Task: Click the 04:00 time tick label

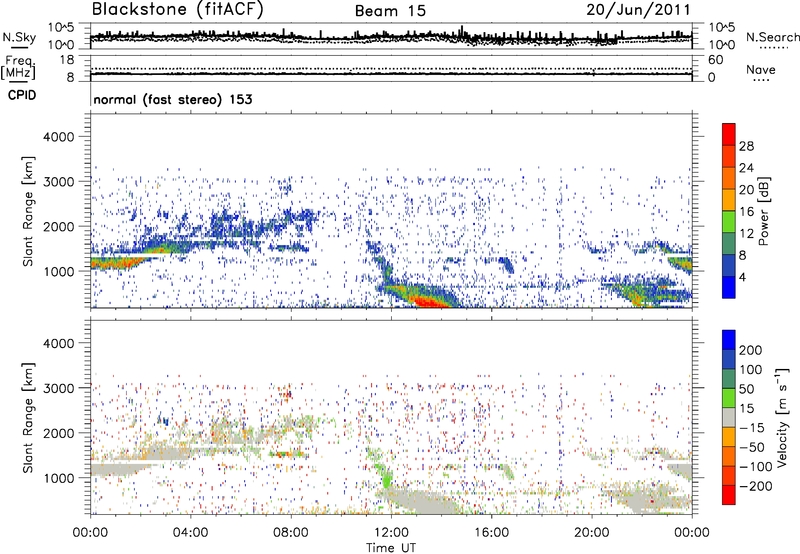Action: pyautogui.click(x=190, y=533)
